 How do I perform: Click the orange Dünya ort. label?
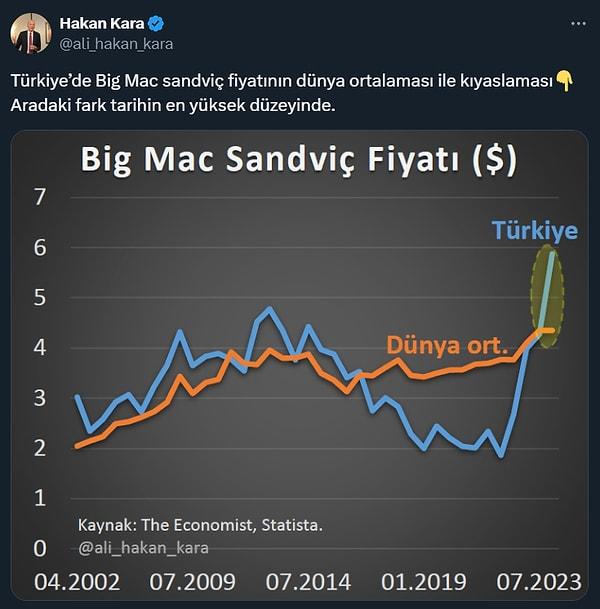click(447, 345)
